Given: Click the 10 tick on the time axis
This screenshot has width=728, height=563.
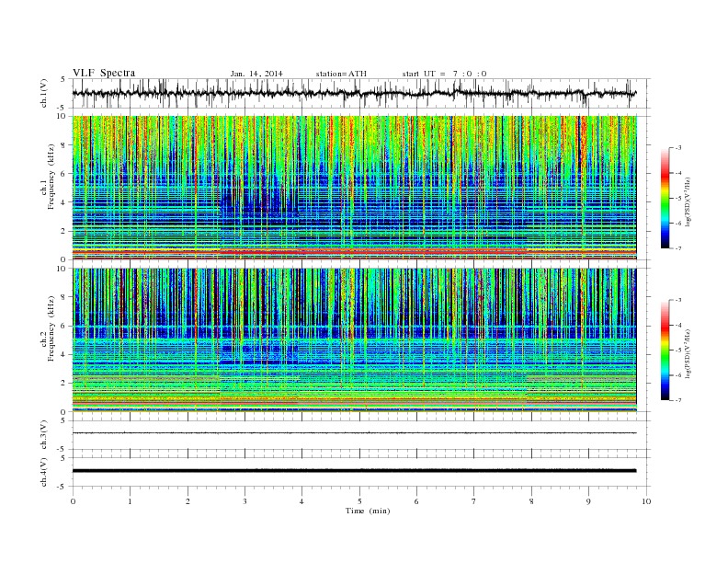Looking at the screenshot, I should [x=646, y=501].
